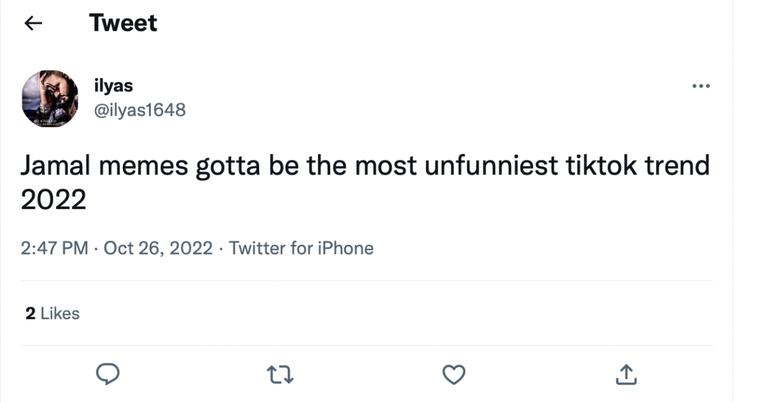This screenshot has width=768, height=402.
Task: Click the "Tweet" page heading
Action: (123, 23)
